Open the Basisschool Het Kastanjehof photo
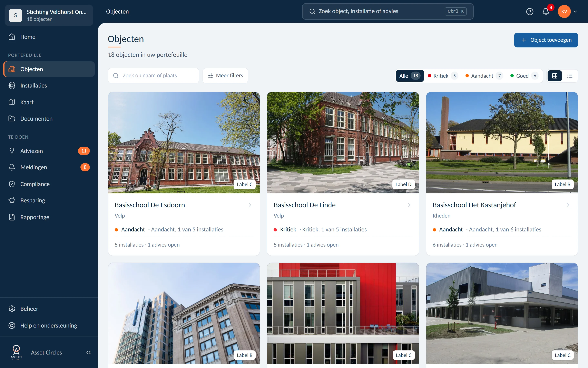The width and height of the screenshot is (588, 368). click(502, 143)
